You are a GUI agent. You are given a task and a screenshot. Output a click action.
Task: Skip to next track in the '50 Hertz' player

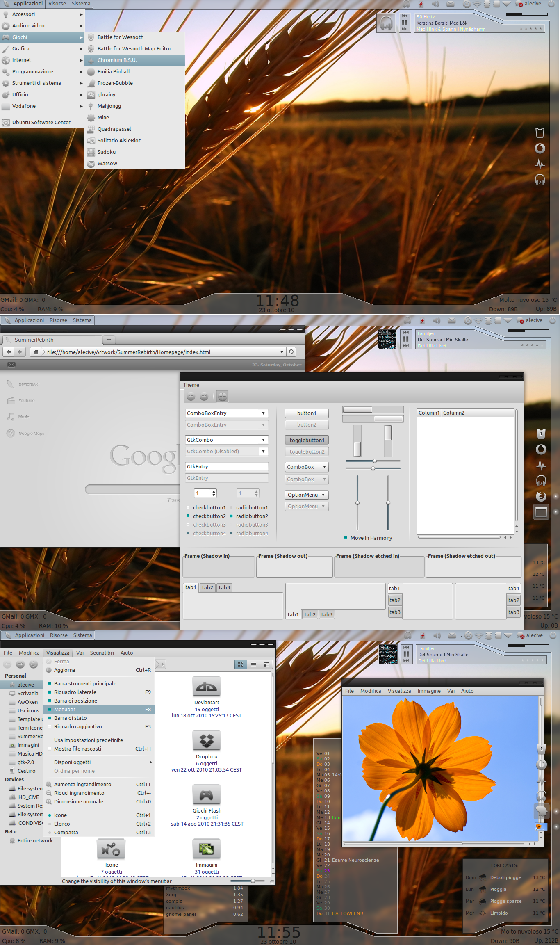[405, 29]
